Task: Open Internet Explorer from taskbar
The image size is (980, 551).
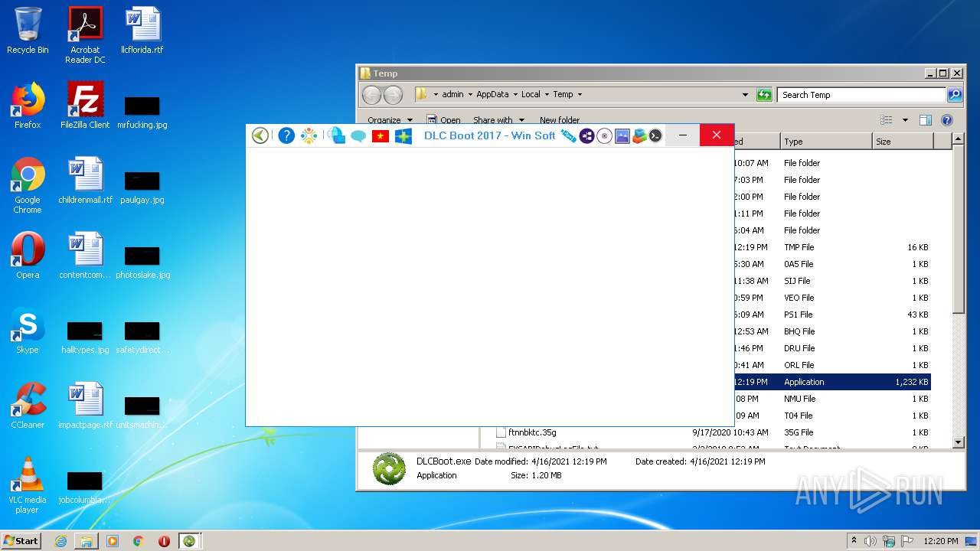Action: pos(60,541)
